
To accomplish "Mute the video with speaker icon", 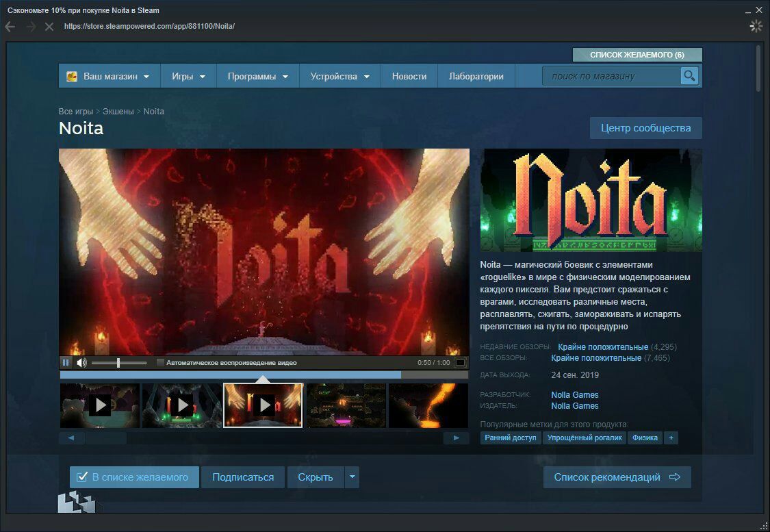I will (x=81, y=362).
